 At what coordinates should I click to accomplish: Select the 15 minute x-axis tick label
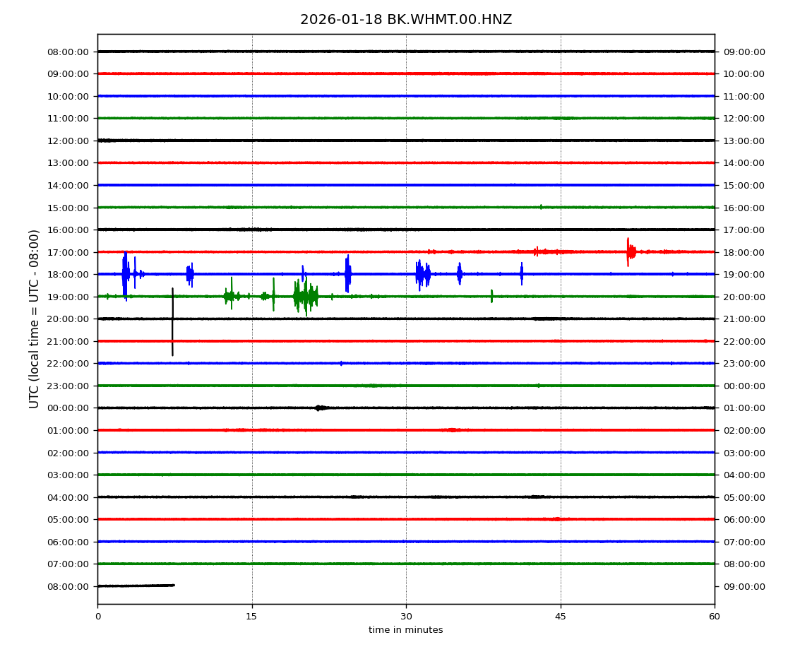[252, 617]
